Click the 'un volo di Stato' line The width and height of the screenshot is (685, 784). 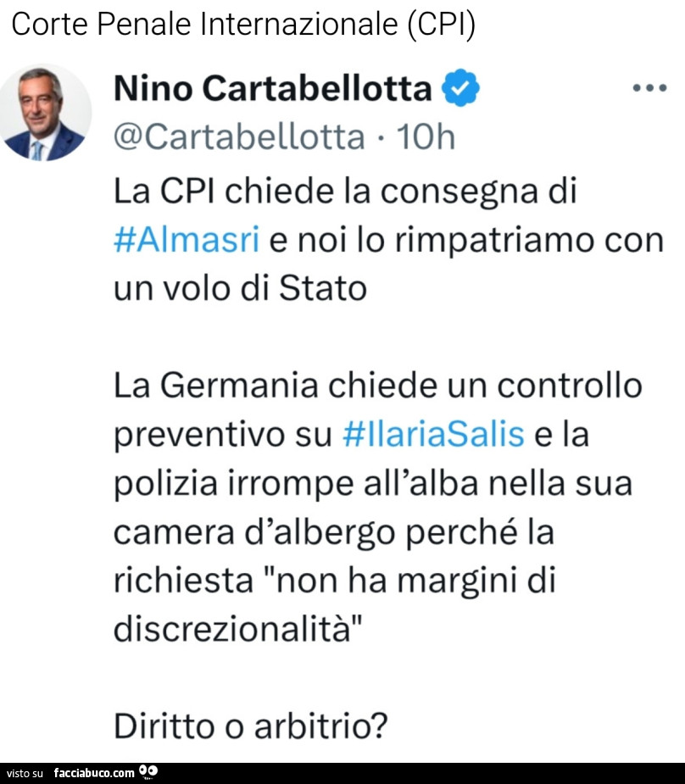240,289
